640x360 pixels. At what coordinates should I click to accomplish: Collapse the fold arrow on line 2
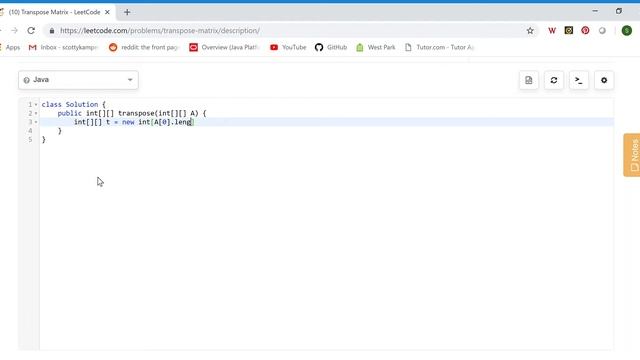point(36,113)
